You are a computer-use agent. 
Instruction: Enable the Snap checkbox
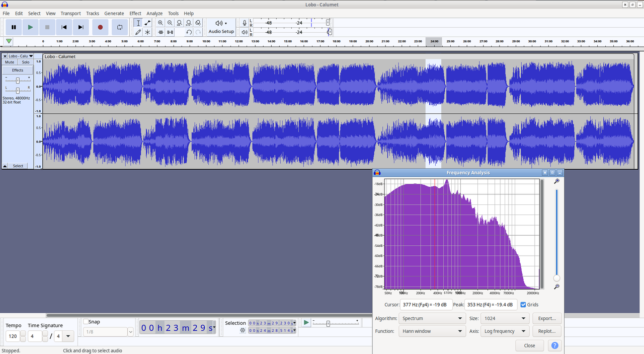[x=86, y=322]
